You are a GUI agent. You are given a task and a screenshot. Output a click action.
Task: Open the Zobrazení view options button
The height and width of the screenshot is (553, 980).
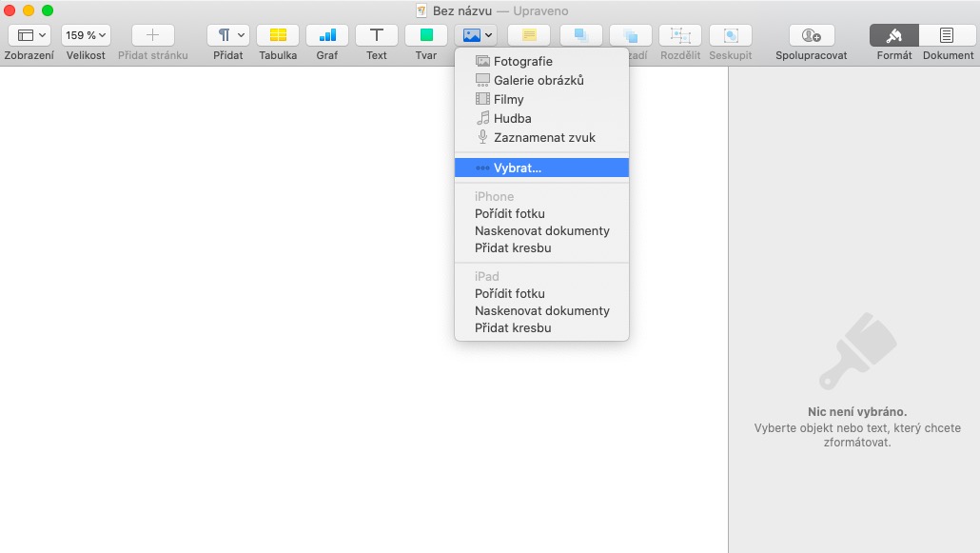29,35
